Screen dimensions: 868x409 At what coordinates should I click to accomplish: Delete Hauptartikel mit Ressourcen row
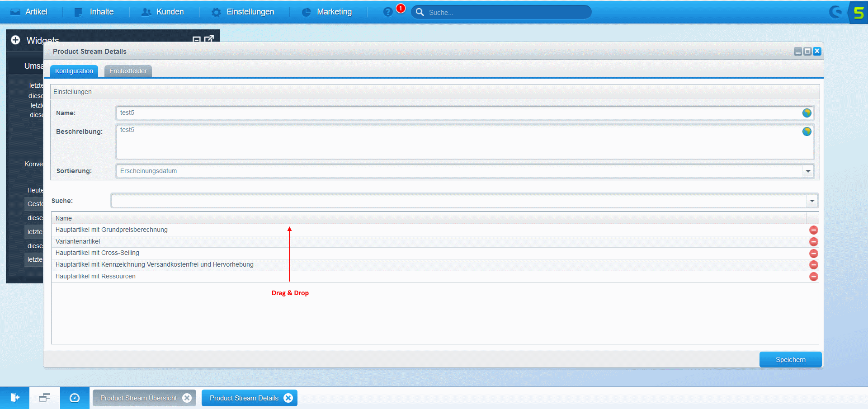[813, 277]
